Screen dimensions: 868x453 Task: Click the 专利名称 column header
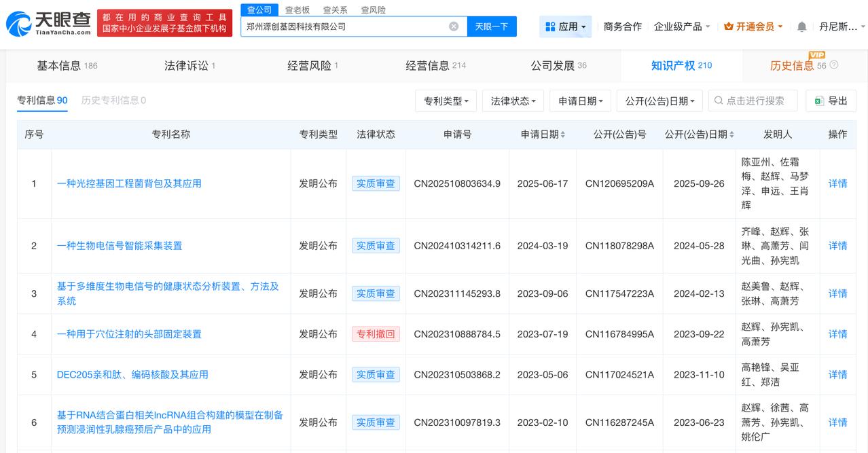(x=171, y=134)
